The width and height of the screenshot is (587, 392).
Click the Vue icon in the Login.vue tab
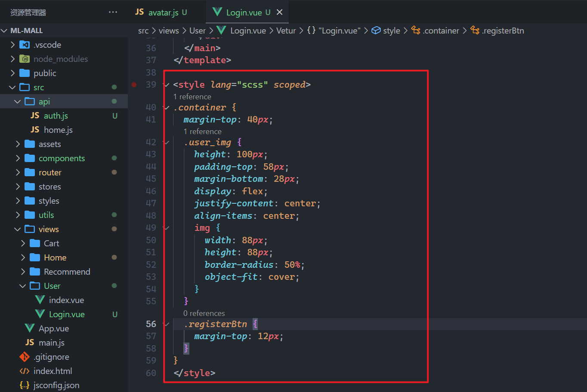coord(217,12)
